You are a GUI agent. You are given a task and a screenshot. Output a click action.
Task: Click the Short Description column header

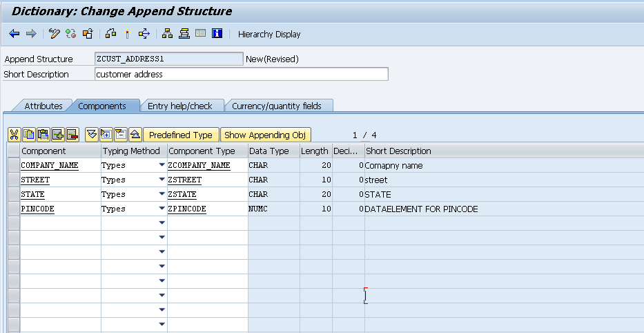(x=505, y=151)
